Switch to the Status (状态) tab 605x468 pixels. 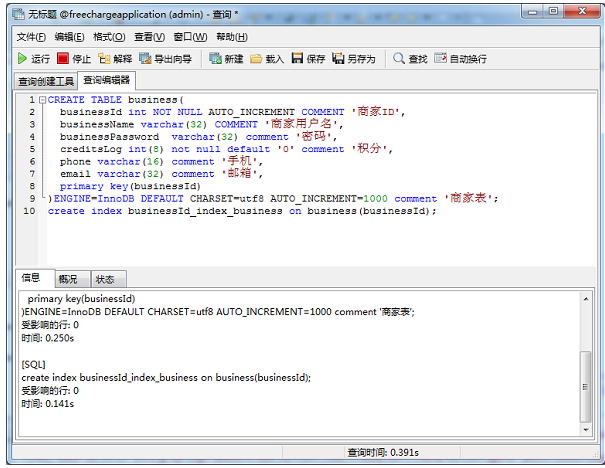coord(104,279)
